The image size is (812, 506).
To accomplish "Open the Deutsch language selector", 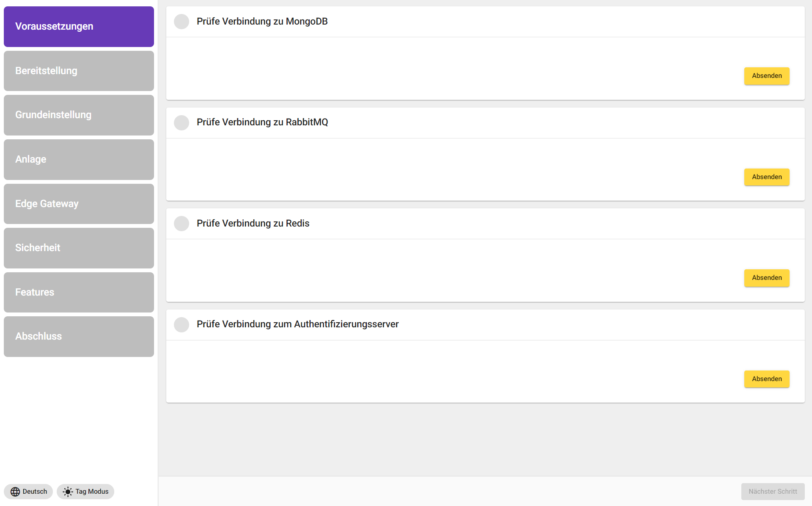I will click(28, 492).
